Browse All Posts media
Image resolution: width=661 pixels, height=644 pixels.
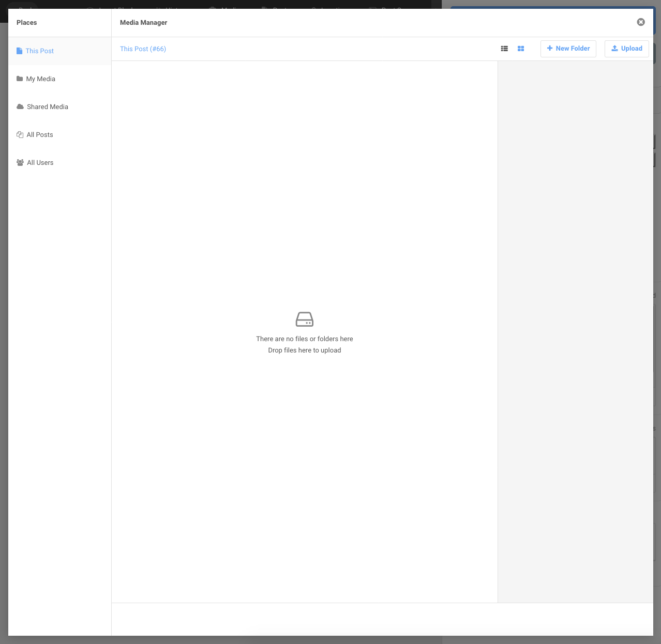pos(59,135)
